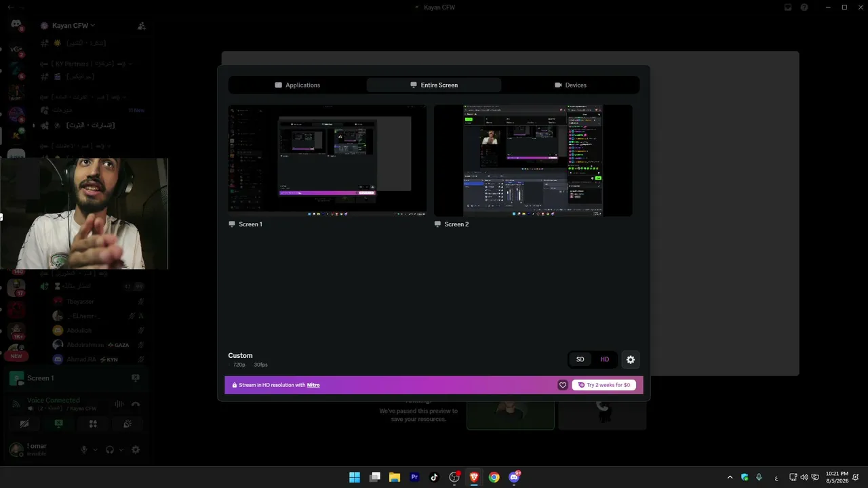Click the invite people icon beside Kayan CFW

click(x=141, y=26)
